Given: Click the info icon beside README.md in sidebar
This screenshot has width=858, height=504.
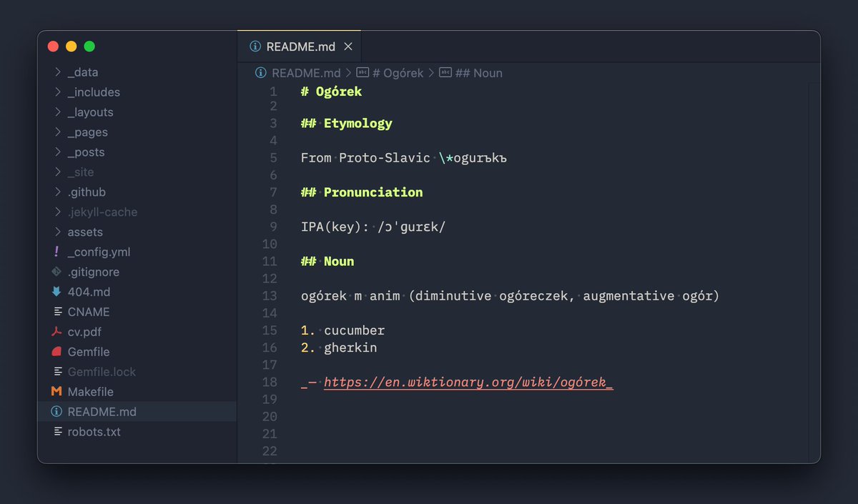Looking at the screenshot, I should tap(56, 412).
